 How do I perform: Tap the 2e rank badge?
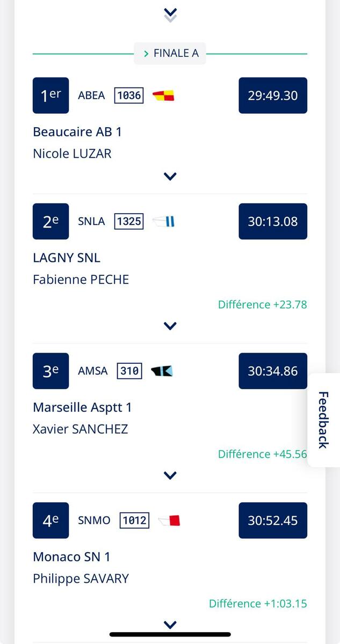50,221
